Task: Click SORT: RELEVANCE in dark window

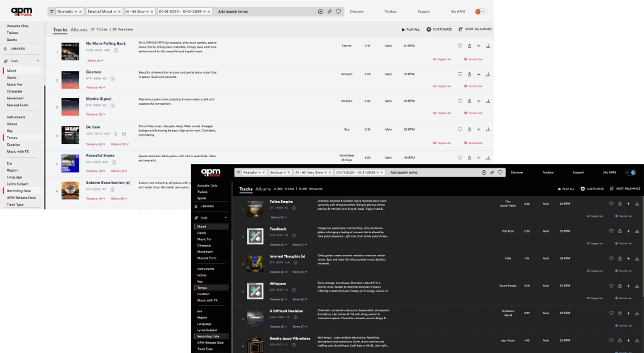Action: coord(625,188)
